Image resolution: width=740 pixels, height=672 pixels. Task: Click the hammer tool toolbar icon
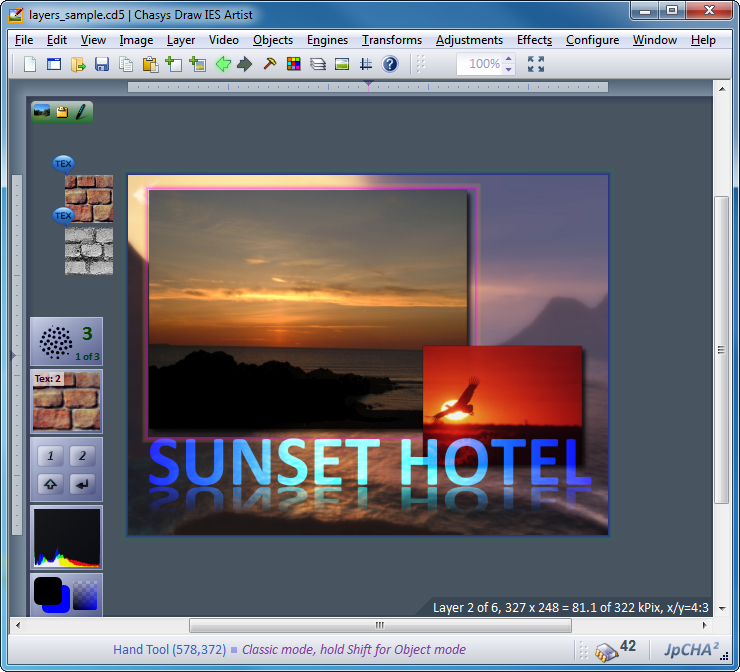pos(269,64)
